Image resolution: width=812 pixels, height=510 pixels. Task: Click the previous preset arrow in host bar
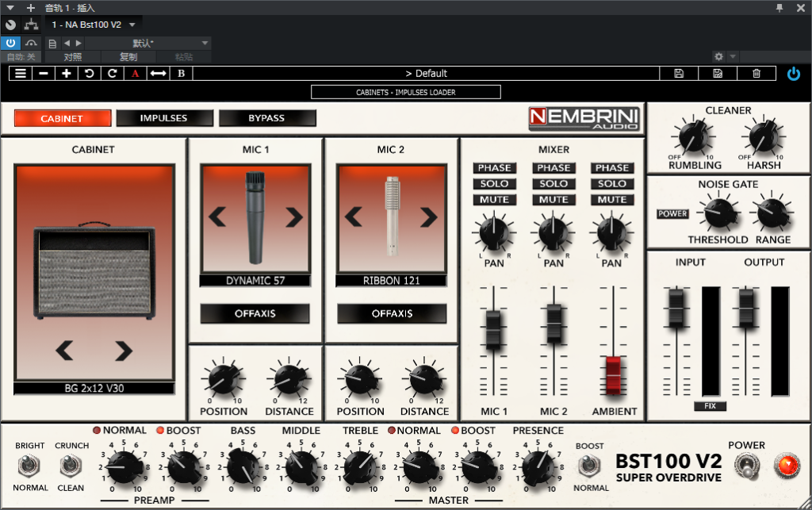click(x=67, y=44)
